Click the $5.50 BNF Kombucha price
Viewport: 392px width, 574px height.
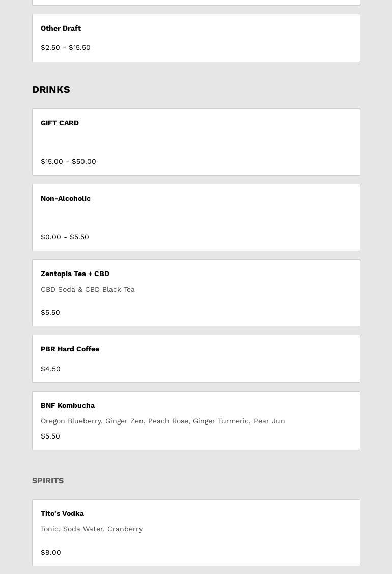pos(50,436)
